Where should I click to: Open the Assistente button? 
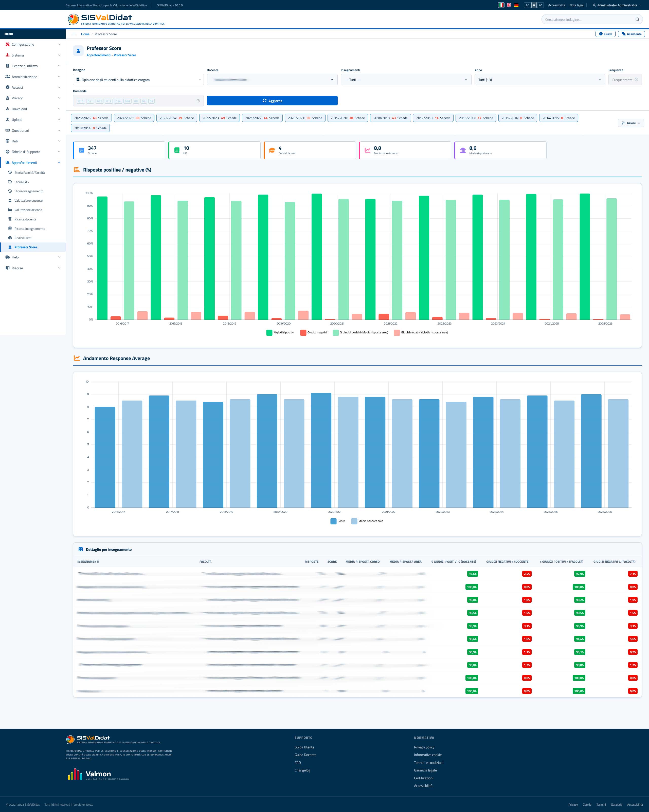[631, 34]
